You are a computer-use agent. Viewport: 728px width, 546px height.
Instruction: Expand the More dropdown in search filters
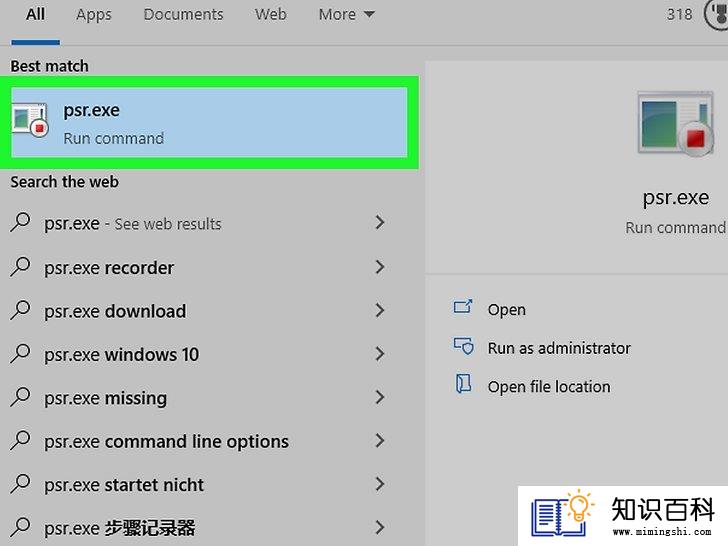[346, 14]
